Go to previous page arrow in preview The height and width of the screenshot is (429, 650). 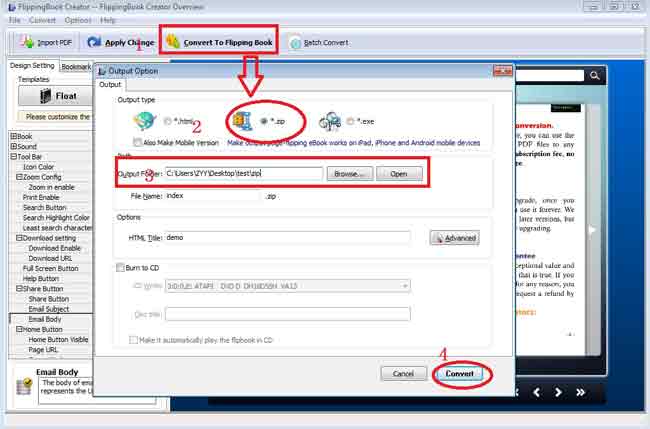click(536, 392)
